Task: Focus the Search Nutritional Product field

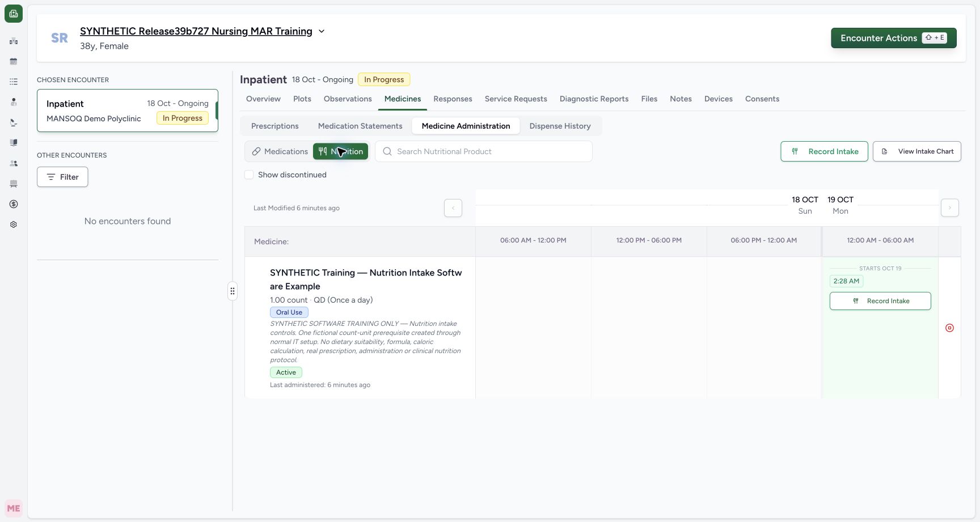Action: [x=484, y=151]
